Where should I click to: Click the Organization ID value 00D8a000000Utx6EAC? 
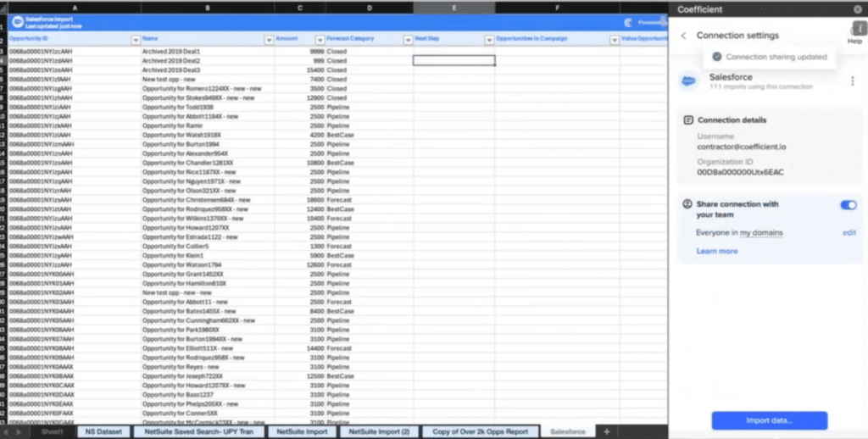(x=740, y=173)
